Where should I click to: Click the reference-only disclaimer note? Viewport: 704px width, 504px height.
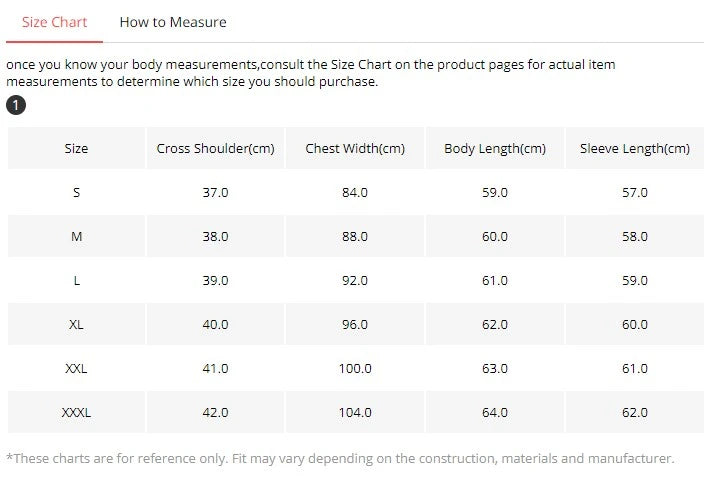click(340, 458)
